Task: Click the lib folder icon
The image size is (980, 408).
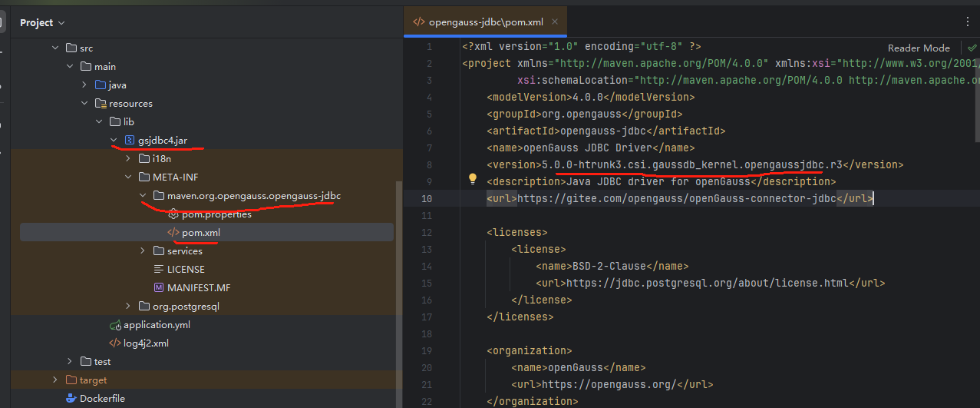Action: tap(115, 121)
